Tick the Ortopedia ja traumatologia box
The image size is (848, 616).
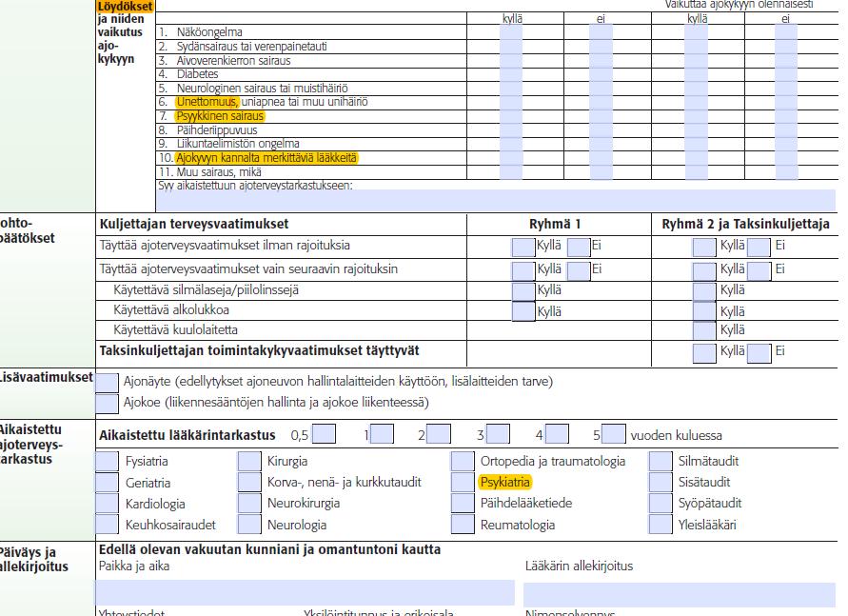coord(463,462)
